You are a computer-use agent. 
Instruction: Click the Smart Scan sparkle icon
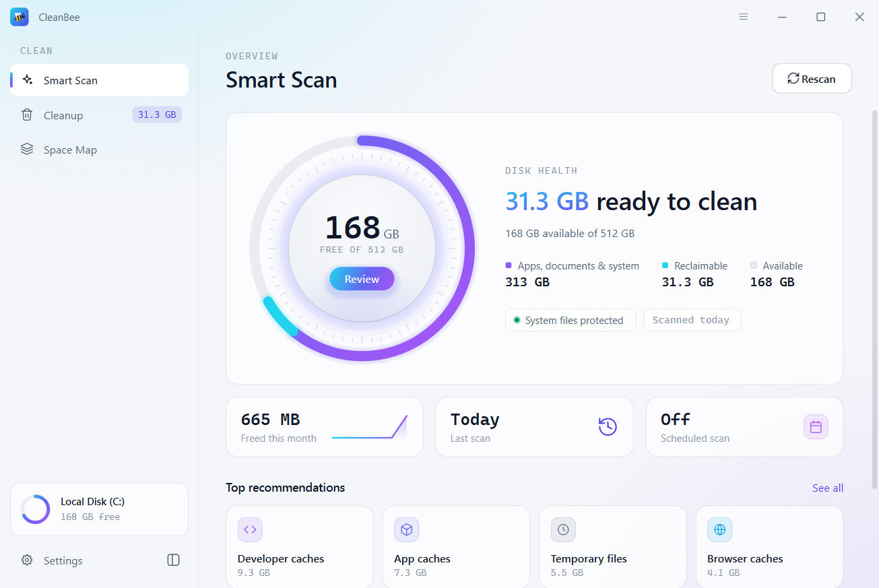coord(27,79)
